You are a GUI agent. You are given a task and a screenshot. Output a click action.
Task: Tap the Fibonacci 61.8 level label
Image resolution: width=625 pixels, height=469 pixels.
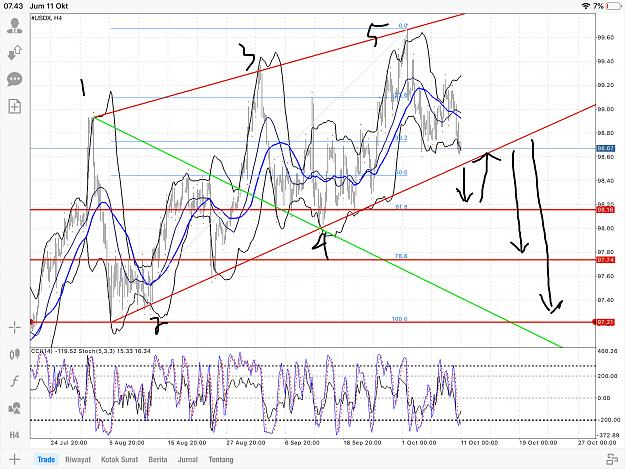[401, 206]
